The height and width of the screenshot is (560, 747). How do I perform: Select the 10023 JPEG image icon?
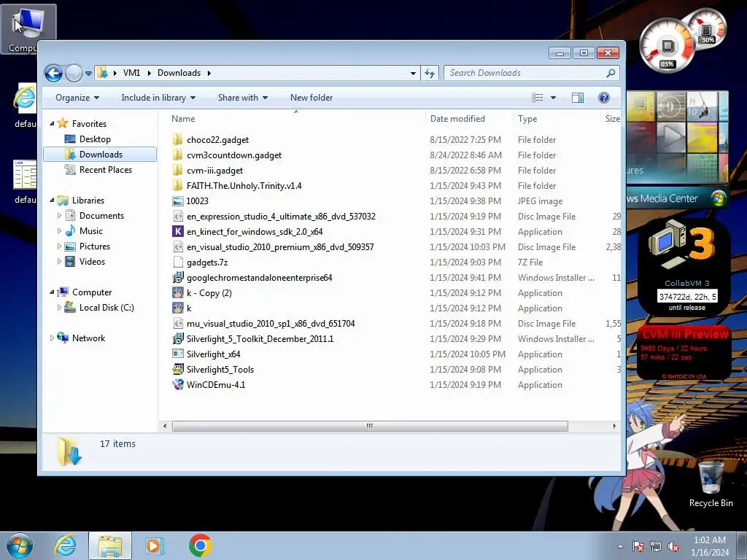[x=178, y=201]
